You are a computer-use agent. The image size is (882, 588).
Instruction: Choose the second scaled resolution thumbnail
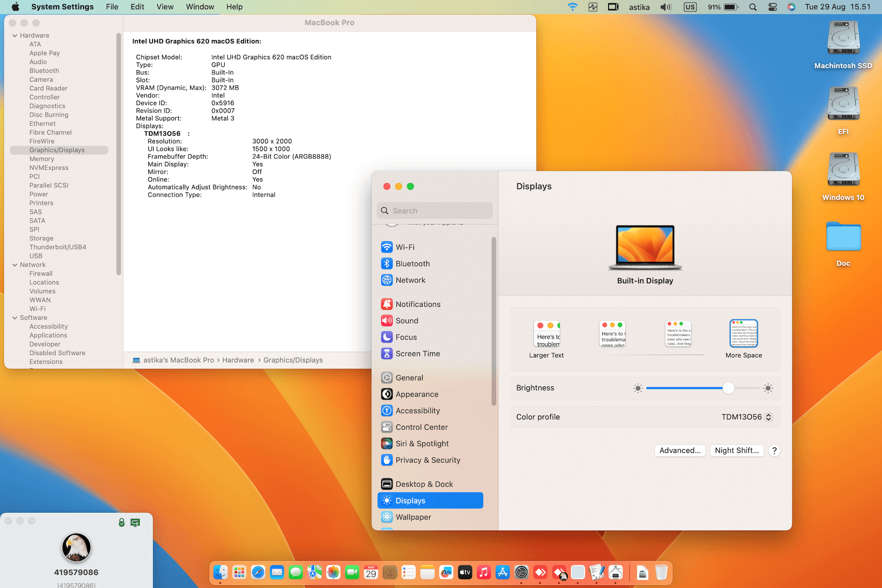coord(612,334)
